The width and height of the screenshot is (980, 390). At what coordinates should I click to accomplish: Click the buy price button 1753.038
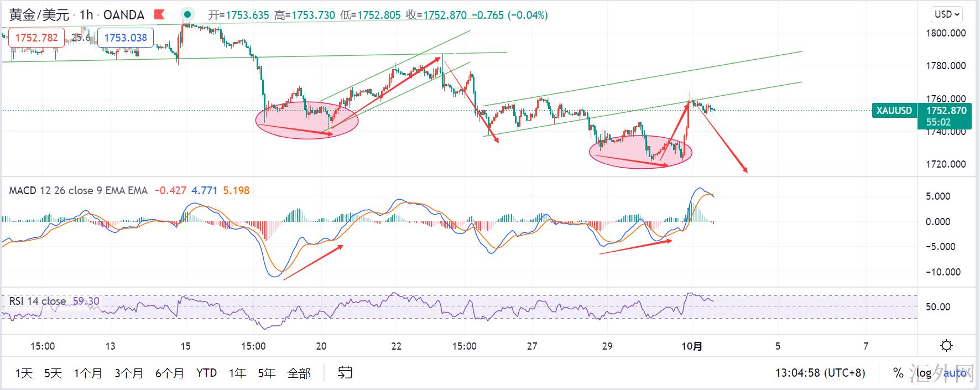click(126, 38)
